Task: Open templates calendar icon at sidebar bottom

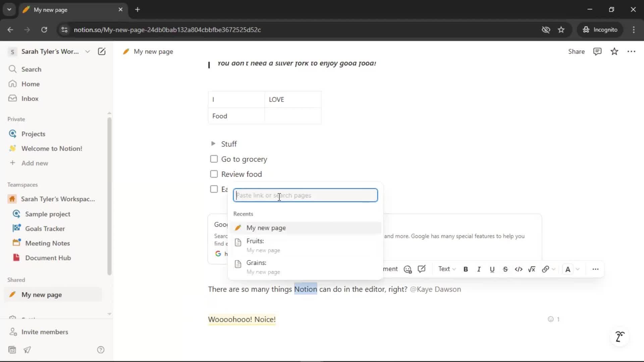Action: point(12,350)
